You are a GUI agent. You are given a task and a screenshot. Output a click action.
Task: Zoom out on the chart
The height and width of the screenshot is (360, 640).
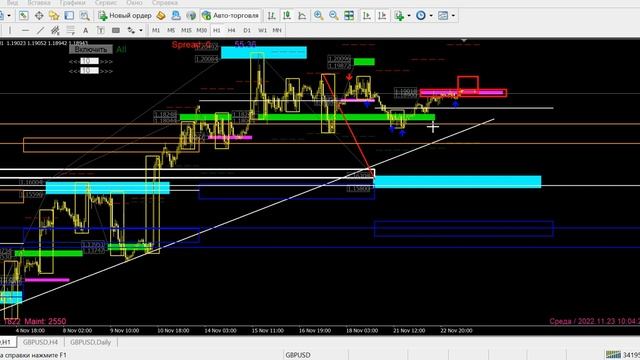(333, 16)
